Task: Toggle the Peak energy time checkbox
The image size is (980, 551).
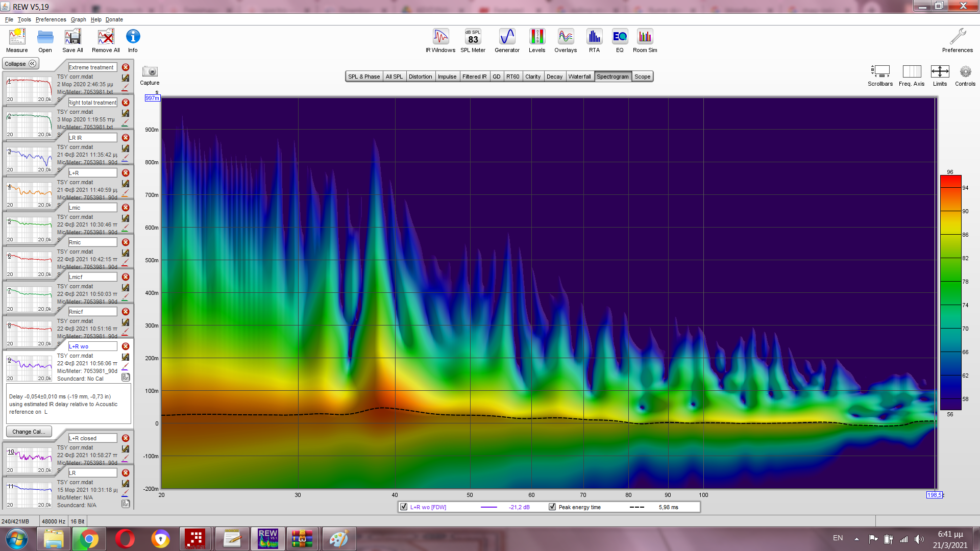Action: click(552, 507)
